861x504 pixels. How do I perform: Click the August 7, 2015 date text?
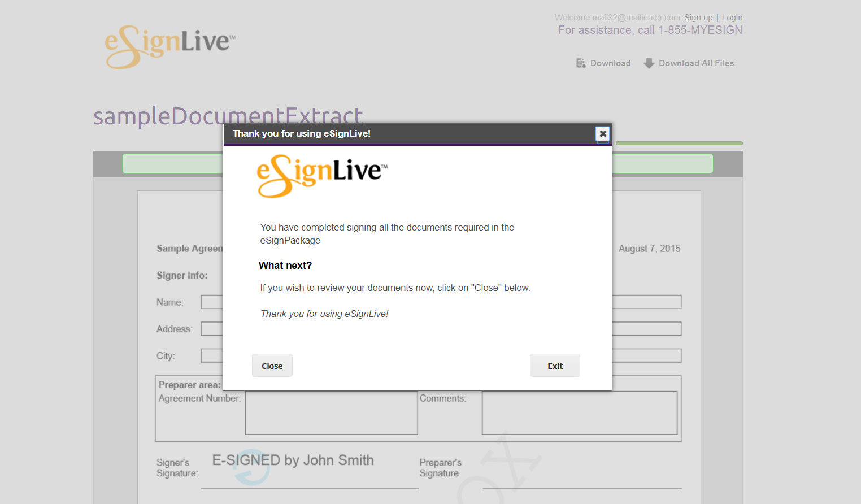649,249
